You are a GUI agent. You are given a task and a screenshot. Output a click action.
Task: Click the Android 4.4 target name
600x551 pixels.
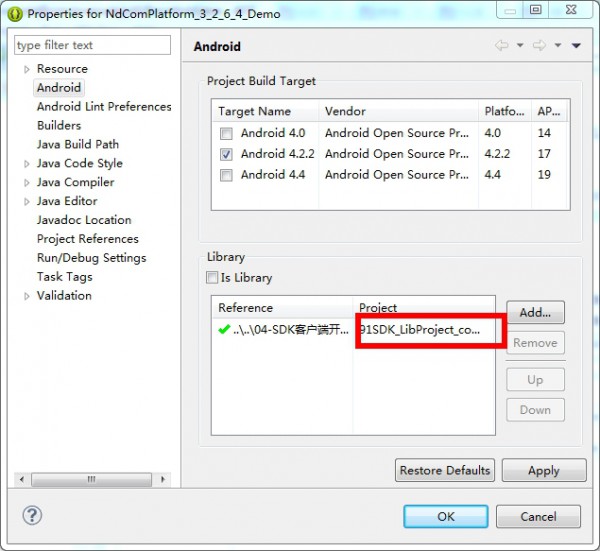[x=273, y=175]
